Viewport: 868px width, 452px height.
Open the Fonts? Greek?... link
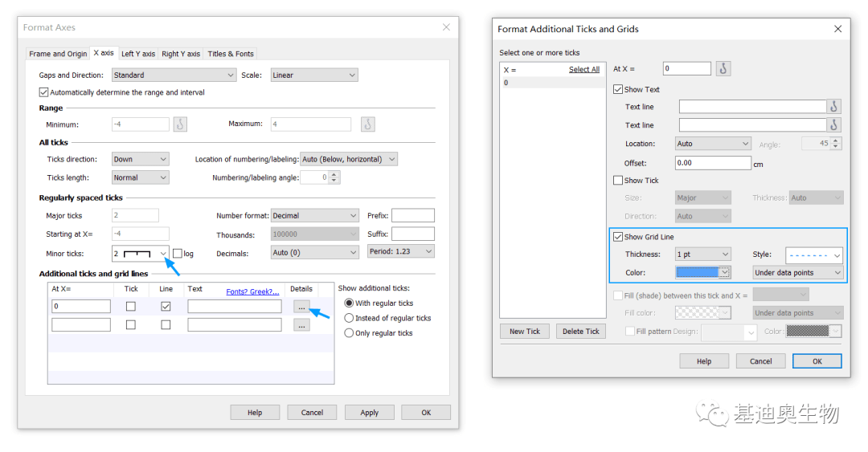(x=252, y=291)
